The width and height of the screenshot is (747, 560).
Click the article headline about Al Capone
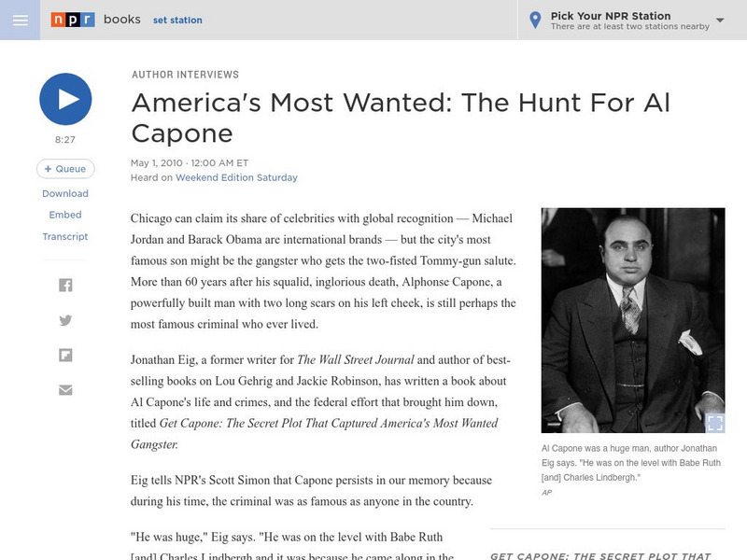tap(401, 117)
